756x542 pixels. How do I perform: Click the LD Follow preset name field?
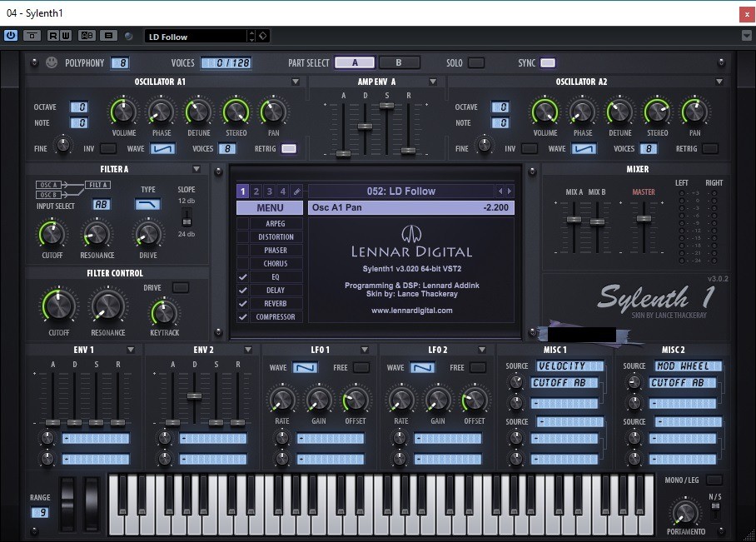point(197,37)
